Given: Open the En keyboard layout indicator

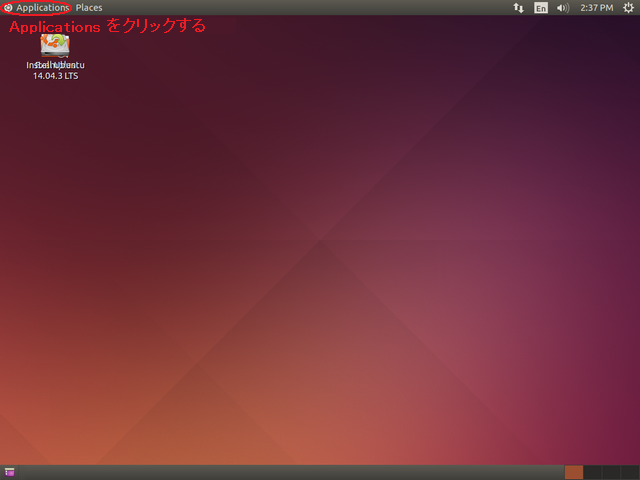Looking at the screenshot, I should tap(541, 8).
